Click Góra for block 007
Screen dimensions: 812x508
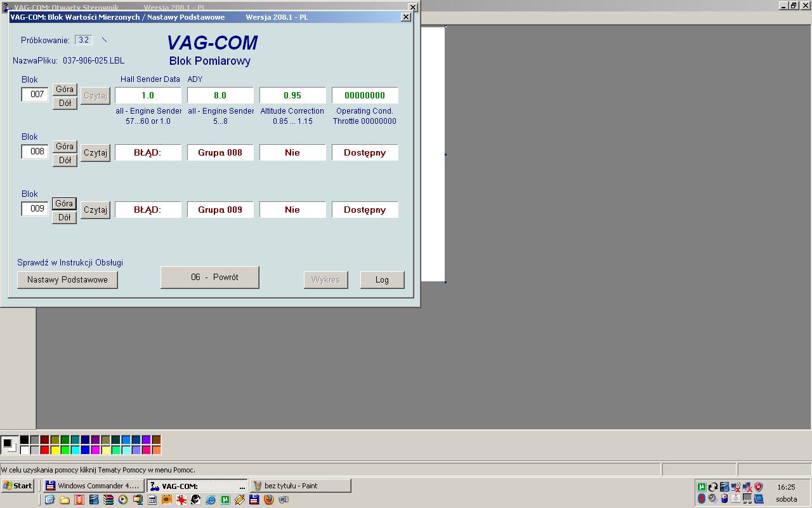65,90
